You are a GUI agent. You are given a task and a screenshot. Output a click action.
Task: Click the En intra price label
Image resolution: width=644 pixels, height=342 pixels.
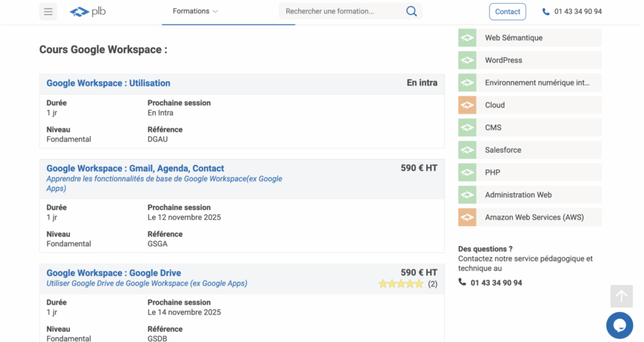point(422,83)
